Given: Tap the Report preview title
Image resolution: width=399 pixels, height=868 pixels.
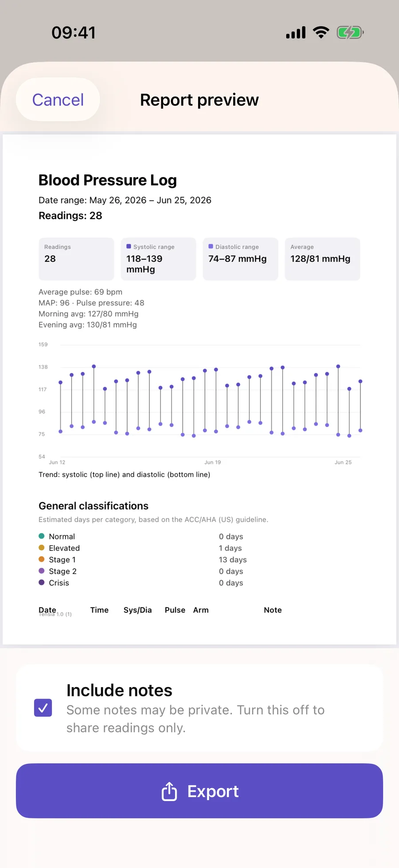Looking at the screenshot, I should click(199, 100).
